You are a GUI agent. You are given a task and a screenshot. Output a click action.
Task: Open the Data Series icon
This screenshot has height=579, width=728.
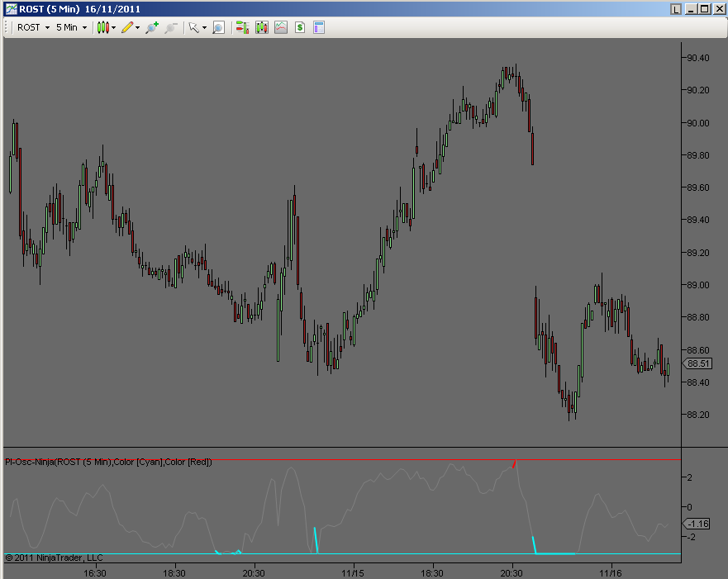262,27
